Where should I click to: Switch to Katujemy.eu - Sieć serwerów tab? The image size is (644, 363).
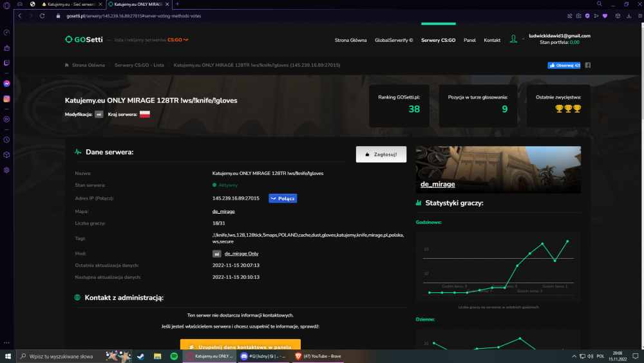click(x=71, y=4)
